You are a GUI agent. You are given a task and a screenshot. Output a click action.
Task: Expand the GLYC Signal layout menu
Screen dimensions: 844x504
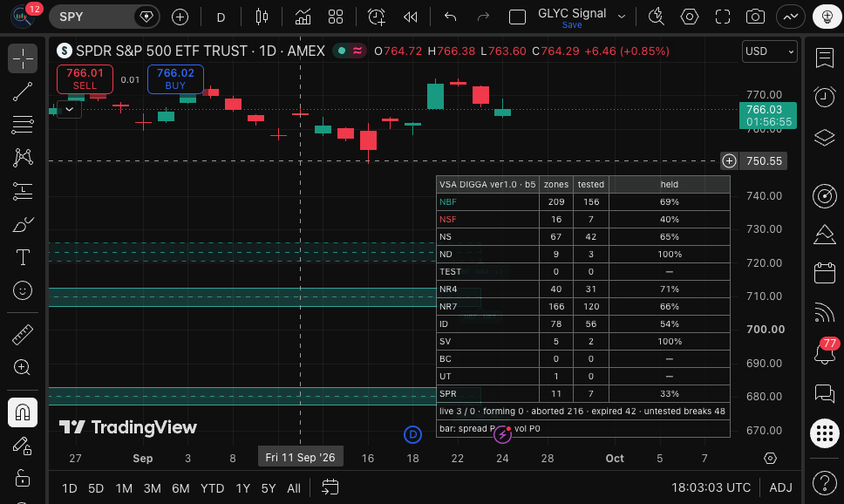[x=622, y=17]
